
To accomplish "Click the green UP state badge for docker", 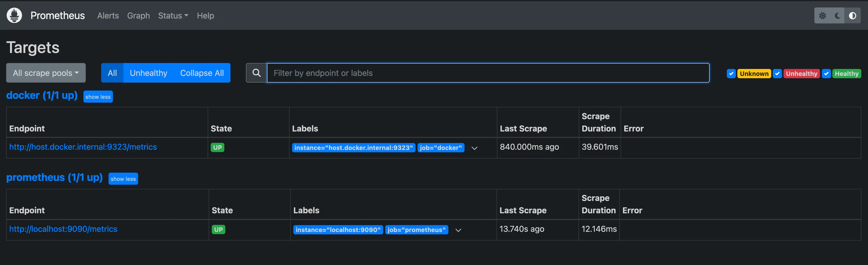I will coord(217,147).
